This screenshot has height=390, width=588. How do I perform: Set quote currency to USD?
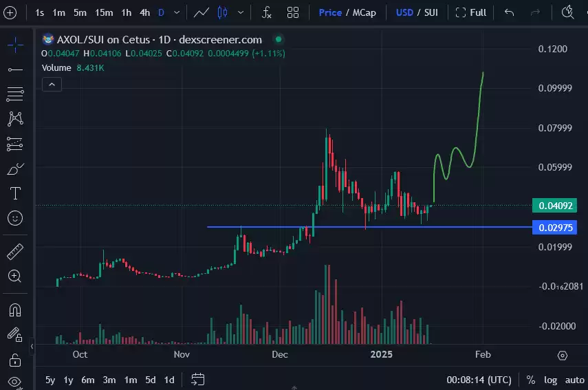tap(404, 13)
